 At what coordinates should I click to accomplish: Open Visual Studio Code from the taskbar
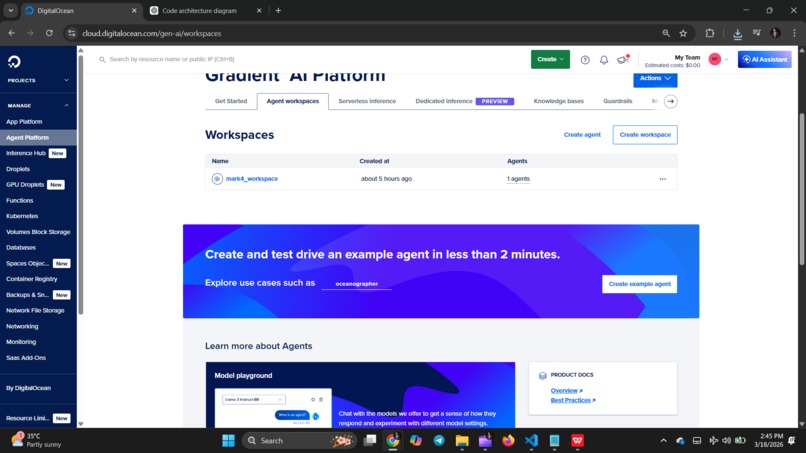(x=532, y=441)
